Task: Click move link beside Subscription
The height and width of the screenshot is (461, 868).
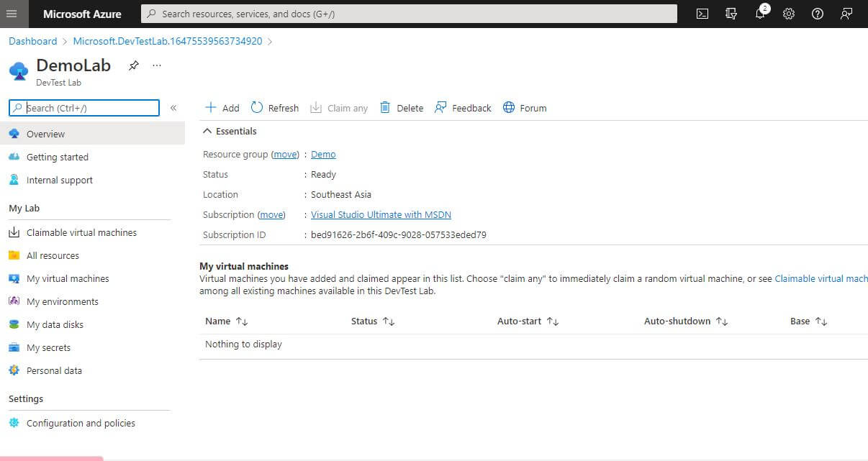Action: 271,215
